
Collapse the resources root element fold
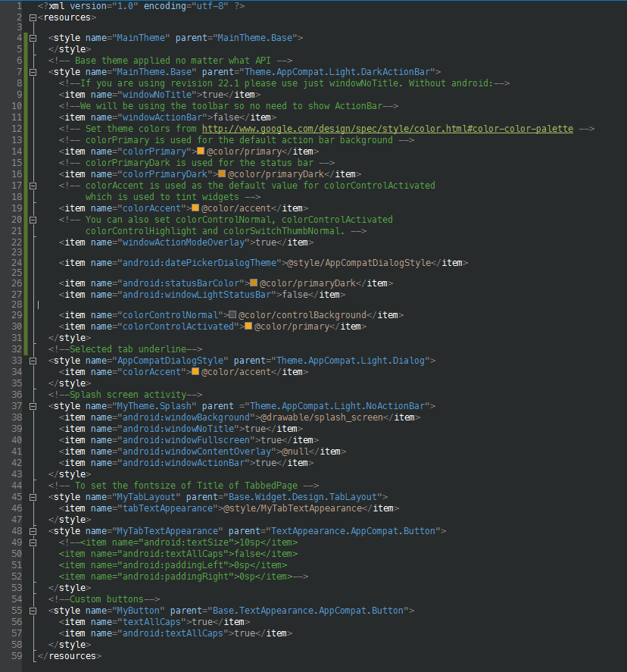(x=33, y=18)
